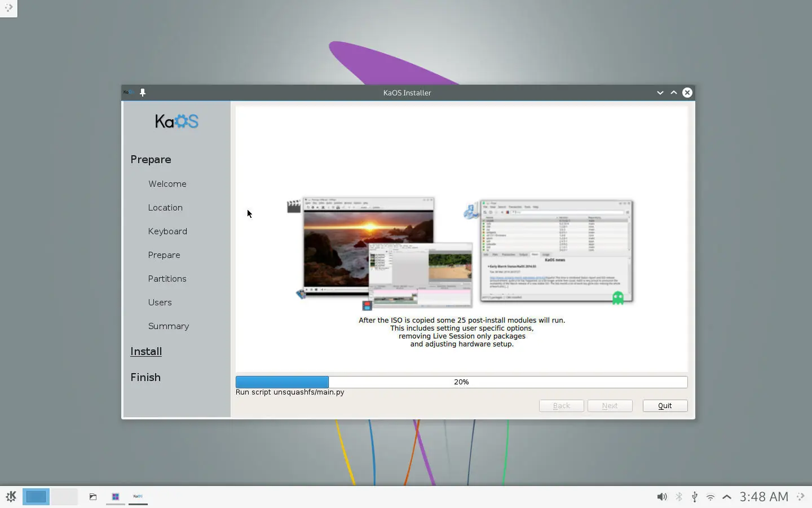Click the KaOS logo in the sidebar
This screenshot has width=812, height=508.
click(x=176, y=121)
